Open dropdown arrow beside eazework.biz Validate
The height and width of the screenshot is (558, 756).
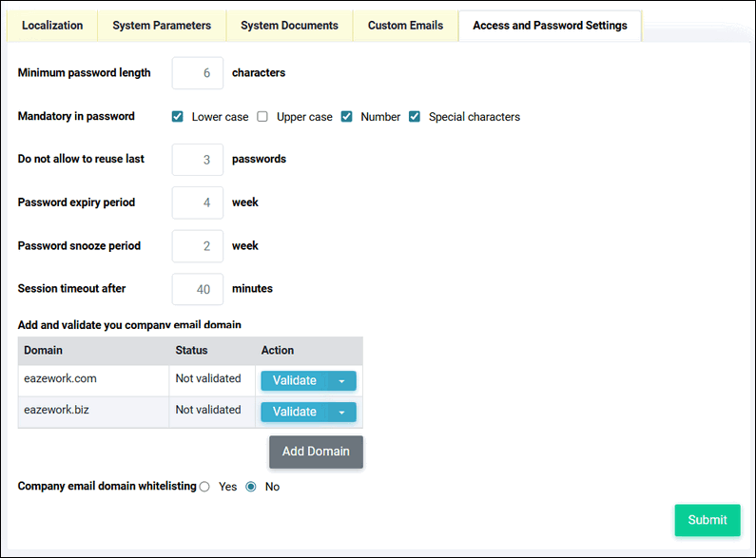tap(342, 412)
